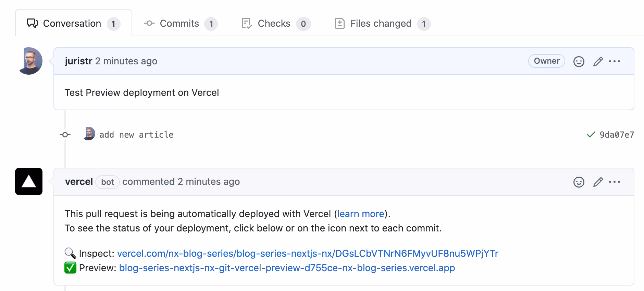Viewport: 644px width, 291px height.
Task: Click the juristr username link
Action: (x=78, y=61)
